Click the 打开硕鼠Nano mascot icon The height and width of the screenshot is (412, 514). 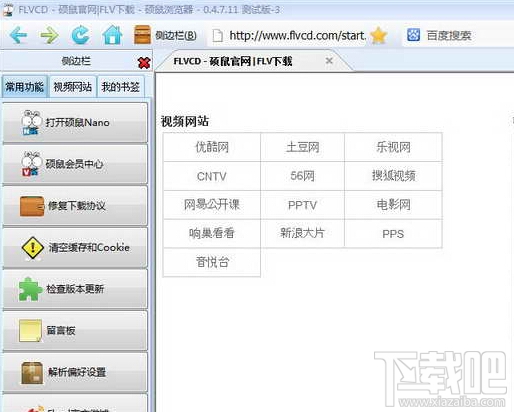pyautogui.click(x=31, y=123)
